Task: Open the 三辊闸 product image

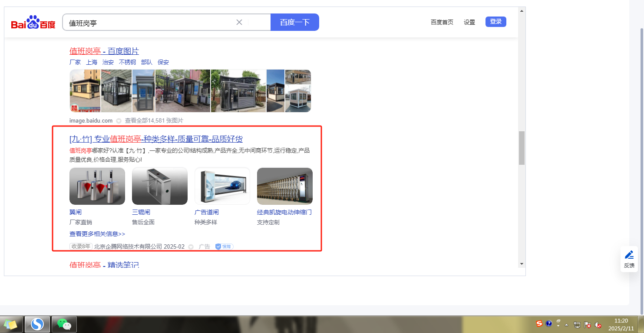Action: [x=160, y=186]
